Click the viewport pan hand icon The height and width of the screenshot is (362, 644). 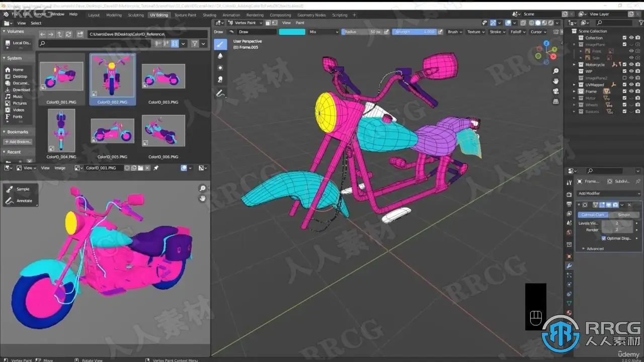coord(555,81)
